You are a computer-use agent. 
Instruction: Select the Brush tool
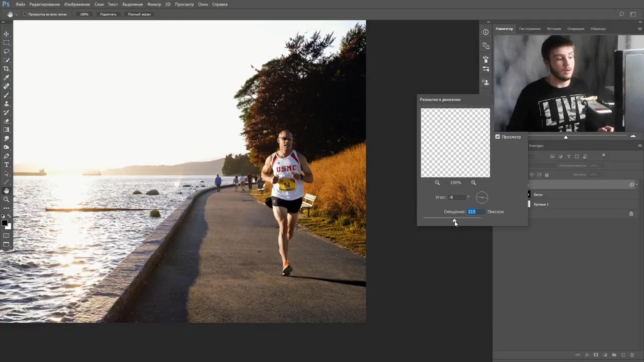(x=7, y=95)
